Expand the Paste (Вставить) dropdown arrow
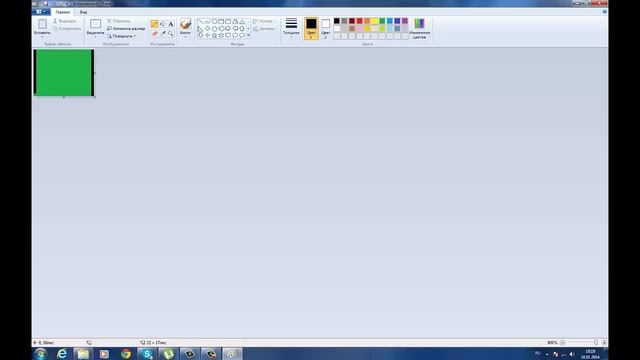This screenshot has height=360, width=640. [x=42, y=36]
